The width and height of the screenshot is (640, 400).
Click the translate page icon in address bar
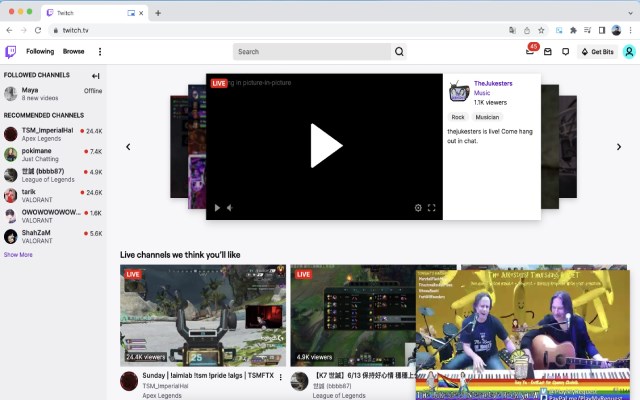point(512,30)
